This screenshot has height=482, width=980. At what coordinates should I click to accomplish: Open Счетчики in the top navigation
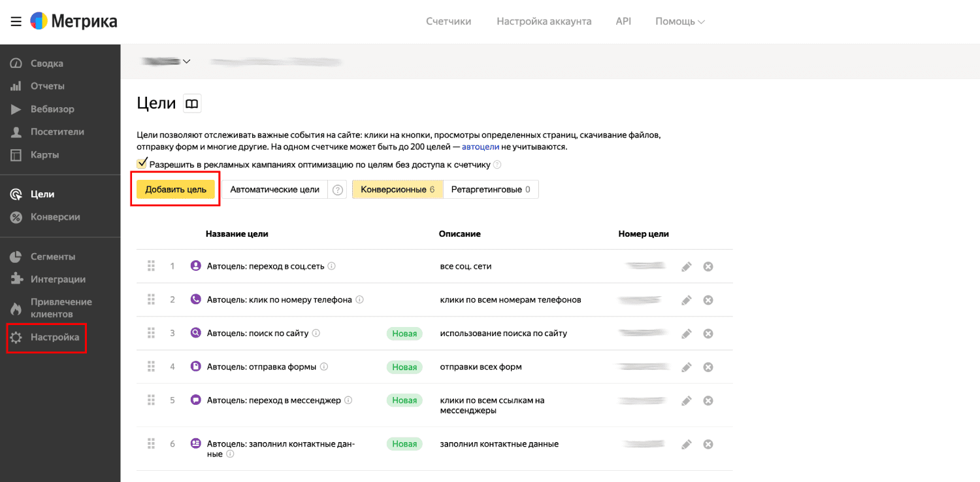[x=448, y=22]
